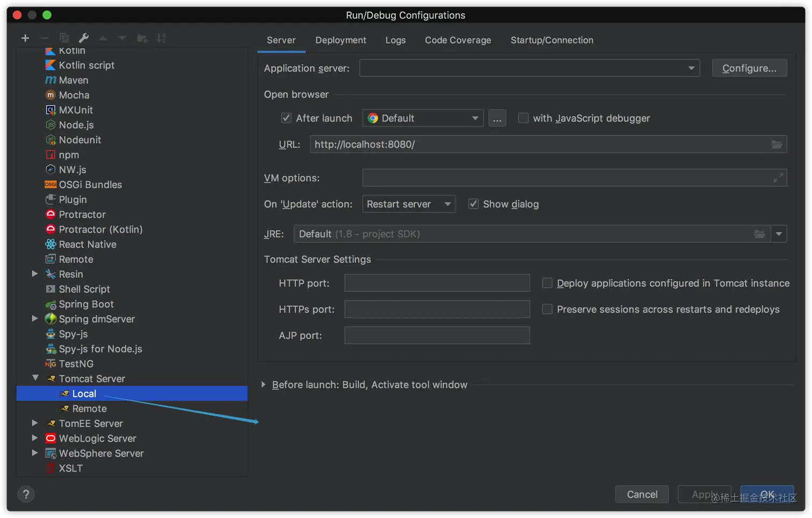Click the Copy Configuration icon

tap(64, 38)
